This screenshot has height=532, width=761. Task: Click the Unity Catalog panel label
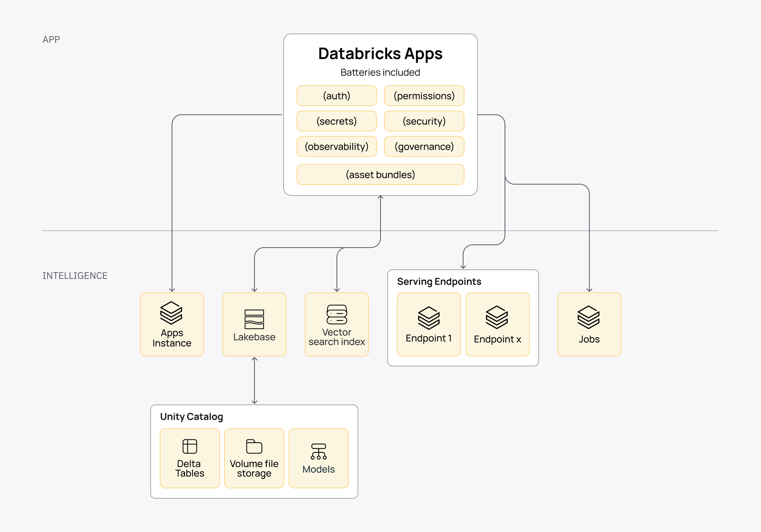pyautogui.click(x=191, y=417)
